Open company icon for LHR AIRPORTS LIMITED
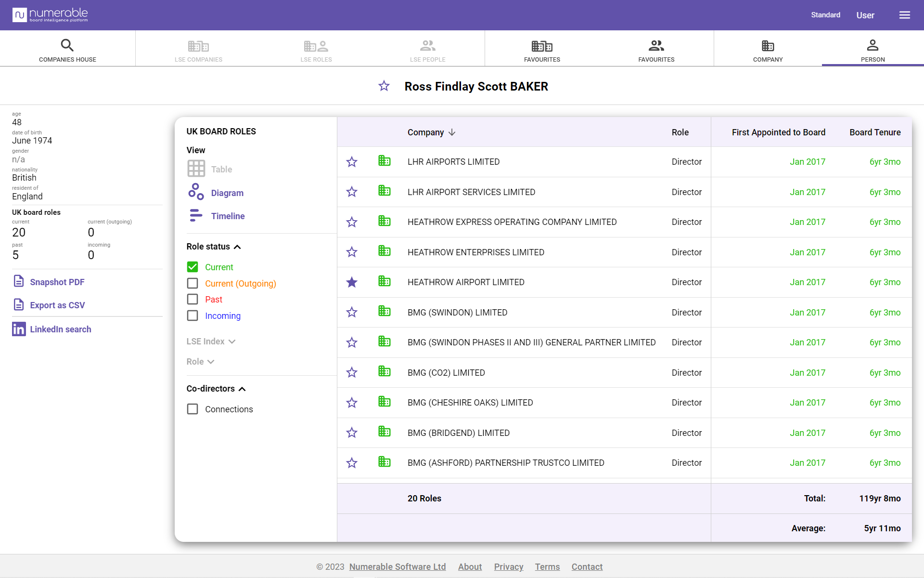 click(x=384, y=161)
